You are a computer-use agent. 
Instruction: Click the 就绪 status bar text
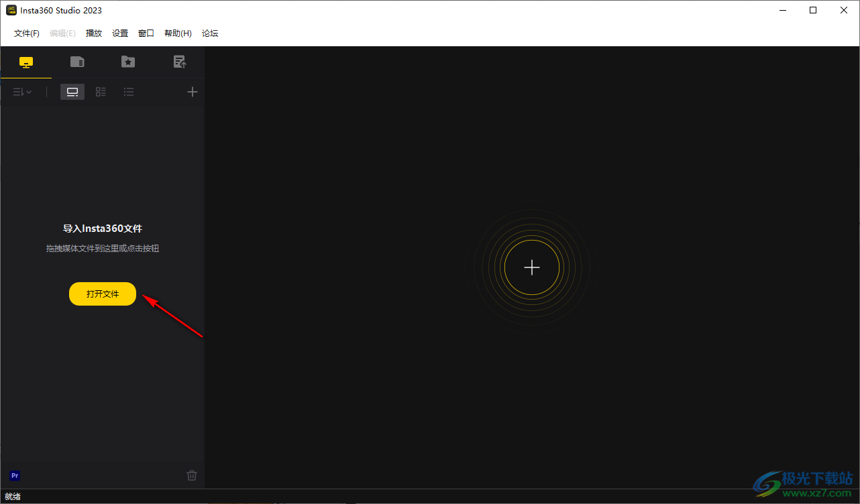point(13,497)
